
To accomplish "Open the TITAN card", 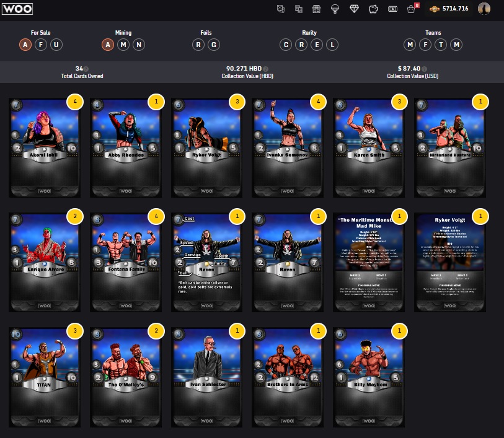I will 45,377.
